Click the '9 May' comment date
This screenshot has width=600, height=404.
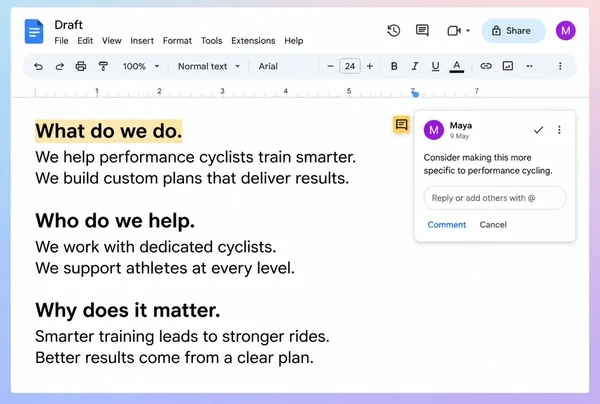459,136
